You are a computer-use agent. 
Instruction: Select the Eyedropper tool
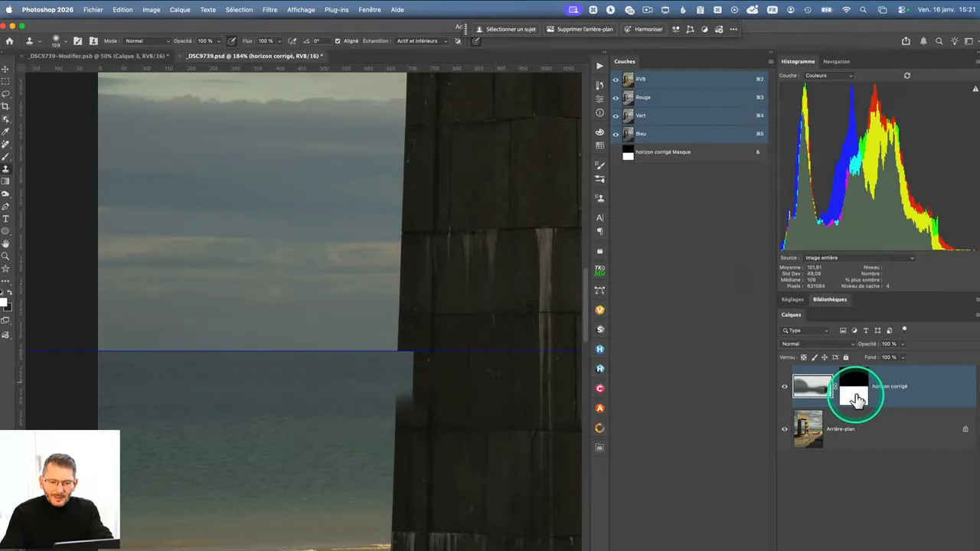click(x=5, y=132)
